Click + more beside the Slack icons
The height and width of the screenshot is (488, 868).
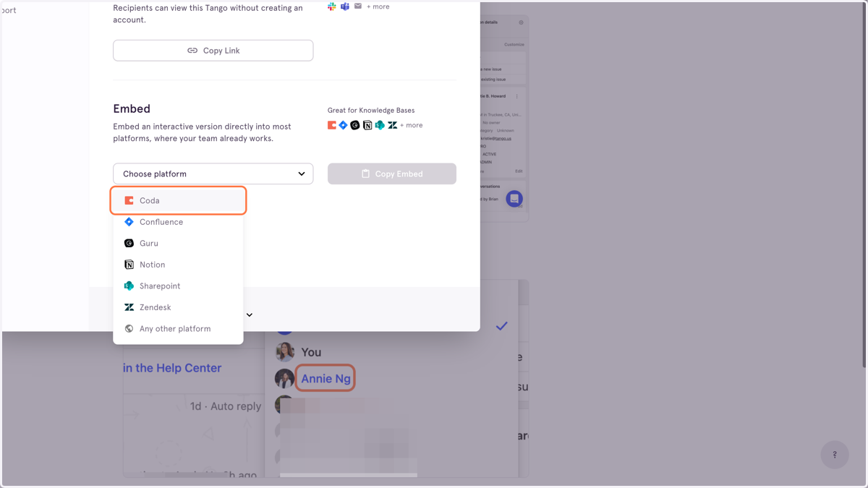378,7
